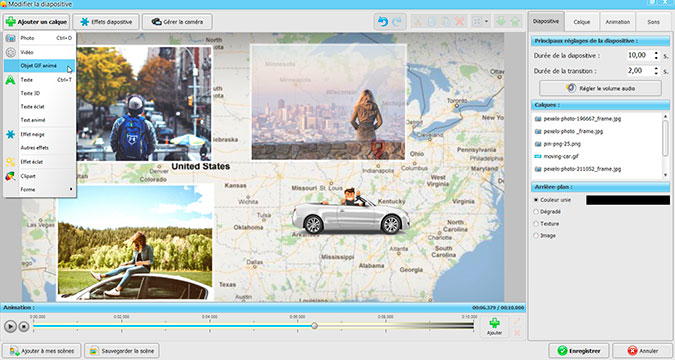Switch to the Animation tab

pos(617,22)
